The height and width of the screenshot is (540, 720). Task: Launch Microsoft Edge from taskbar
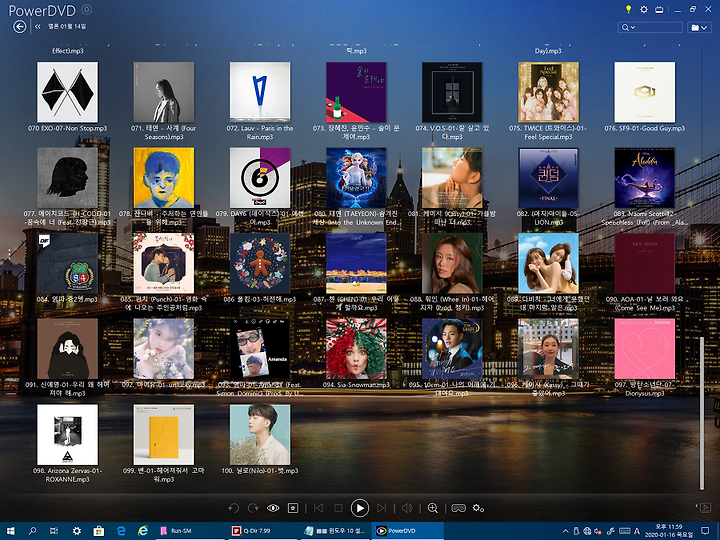pyautogui.click(x=121, y=531)
